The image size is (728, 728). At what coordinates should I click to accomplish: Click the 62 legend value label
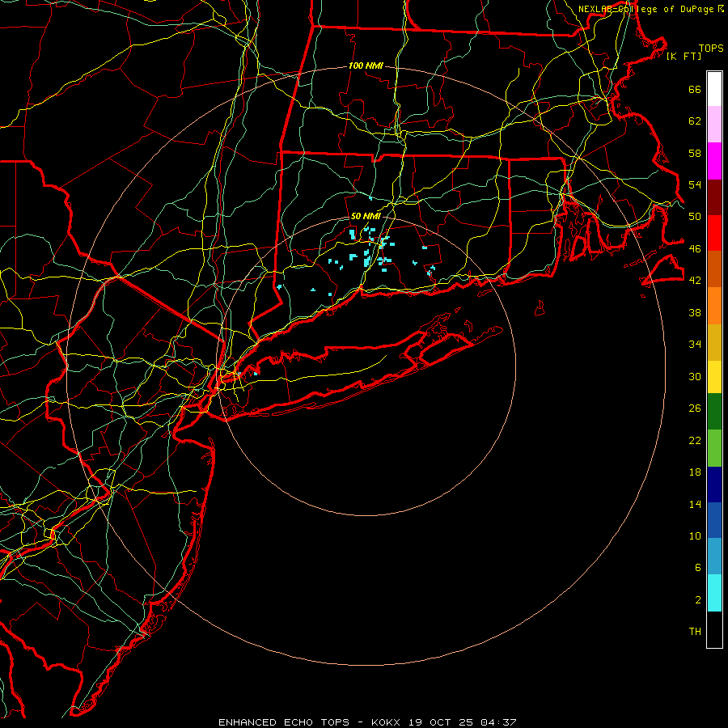click(x=695, y=121)
